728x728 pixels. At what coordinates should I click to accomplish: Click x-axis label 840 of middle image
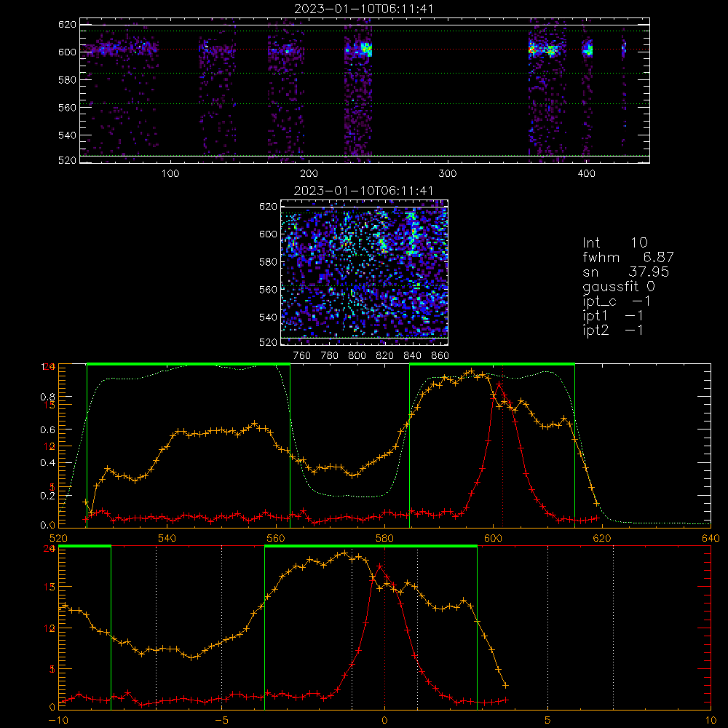tap(412, 356)
